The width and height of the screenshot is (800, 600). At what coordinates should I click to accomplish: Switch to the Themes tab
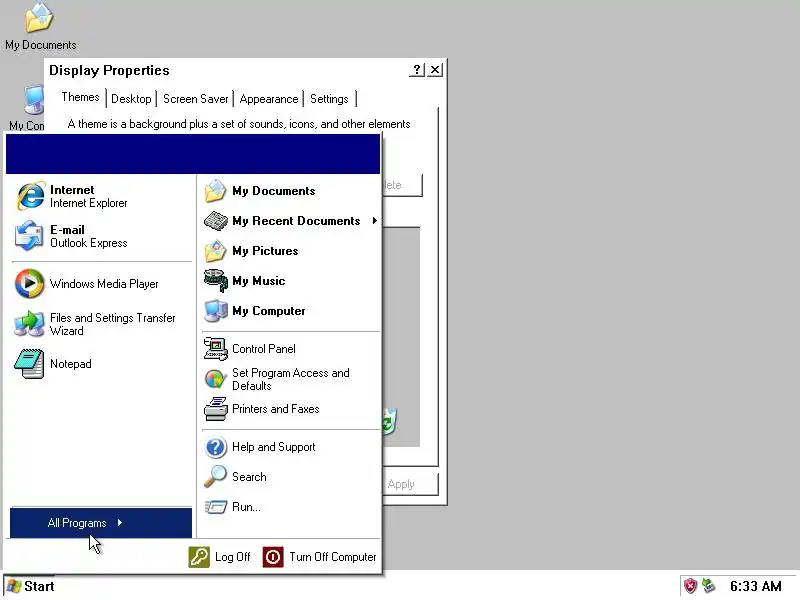(80, 97)
